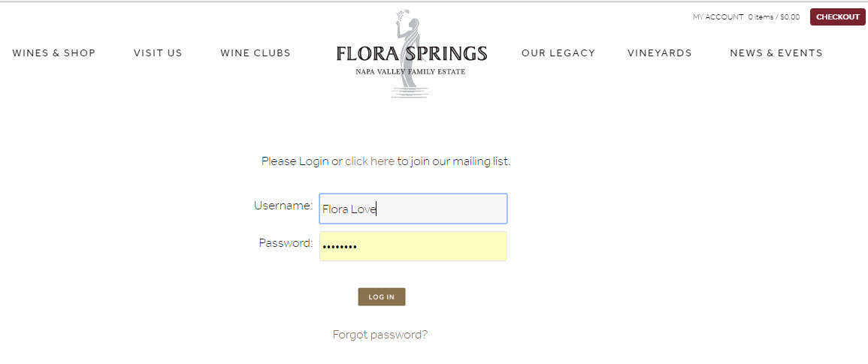Follow the 'click here' mailing list link

click(370, 161)
